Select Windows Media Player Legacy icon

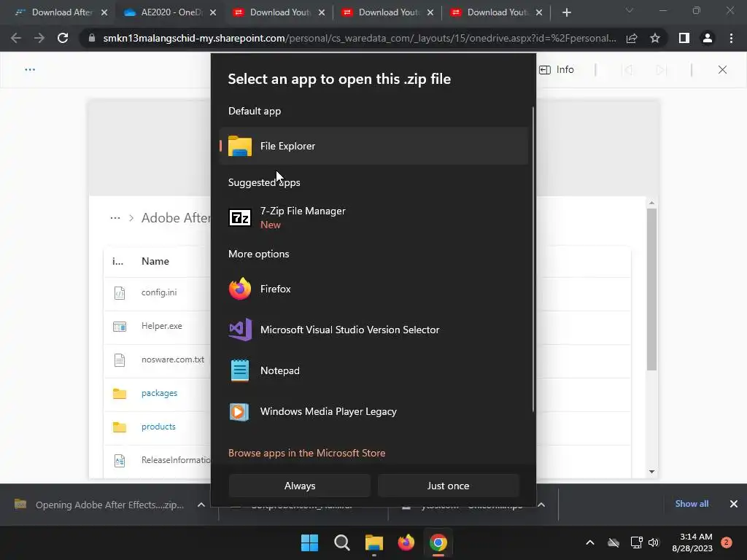pos(239,411)
